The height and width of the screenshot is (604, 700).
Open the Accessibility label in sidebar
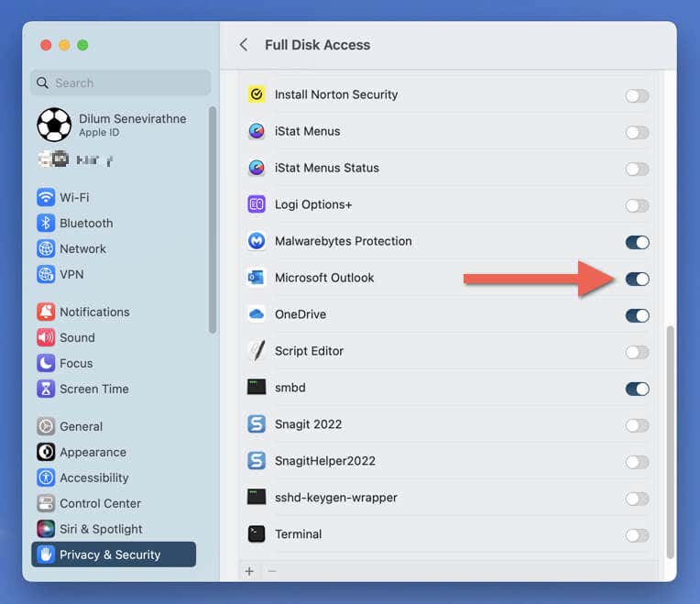pyautogui.click(x=94, y=478)
